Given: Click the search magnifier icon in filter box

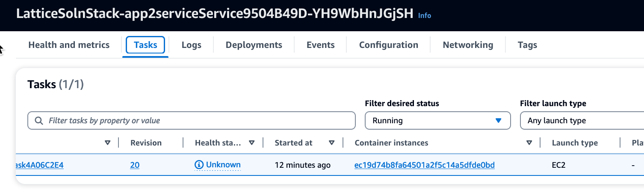Looking at the screenshot, I should point(39,121).
